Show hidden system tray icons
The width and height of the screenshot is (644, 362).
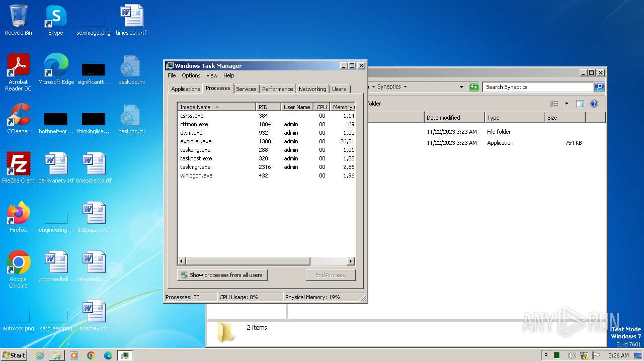pos(546,355)
